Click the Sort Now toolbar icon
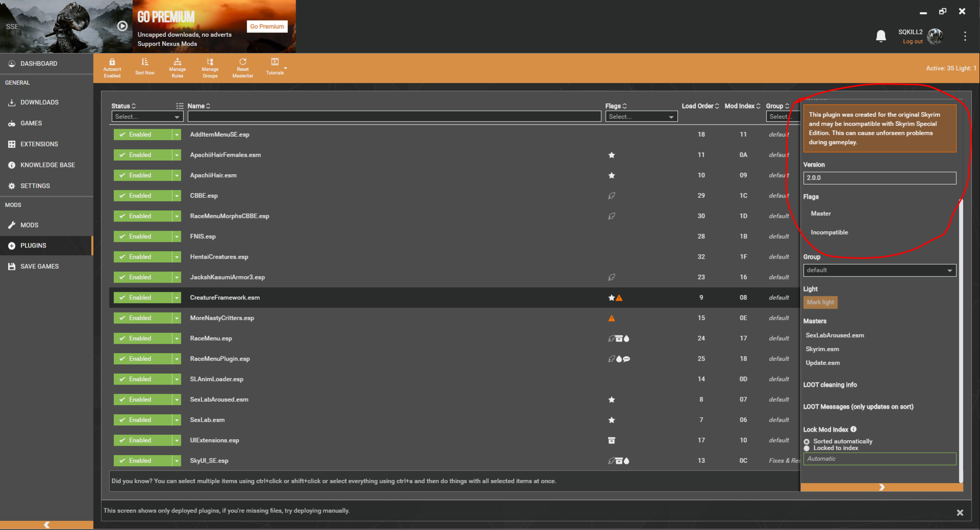980x530 pixels. (145, 62)
